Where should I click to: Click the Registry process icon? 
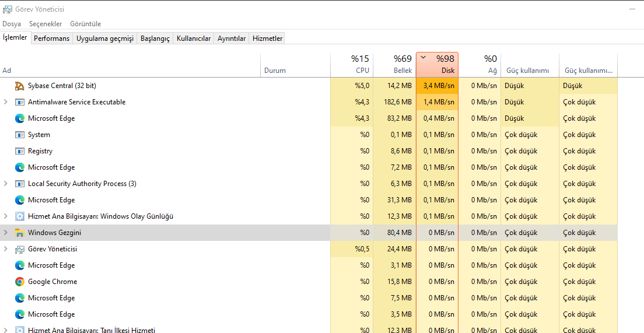[x=19, y=151]
